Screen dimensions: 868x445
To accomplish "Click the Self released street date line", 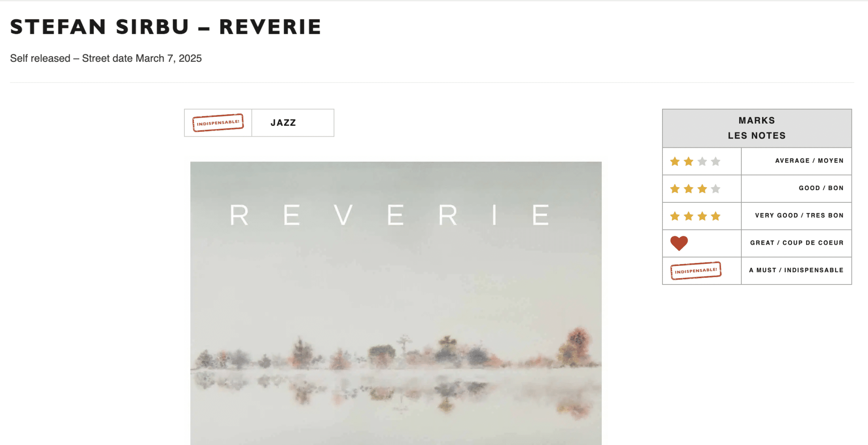I will point(106,58).
